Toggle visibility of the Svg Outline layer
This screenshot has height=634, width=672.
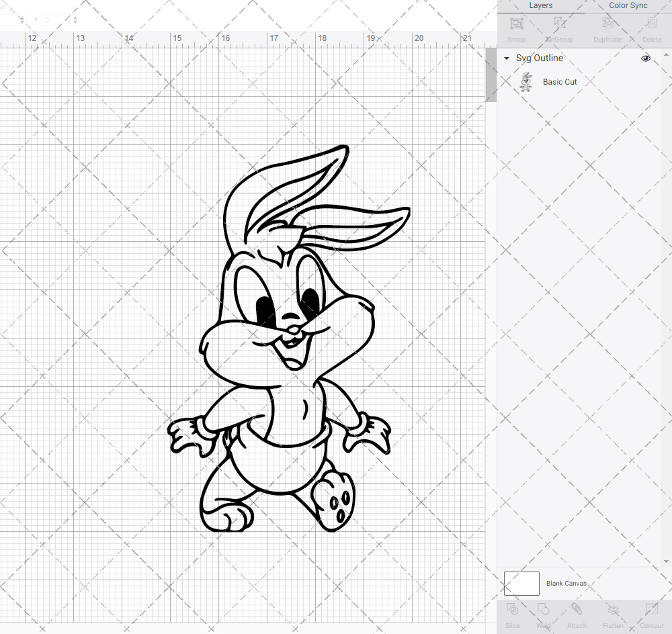[645, 58]
